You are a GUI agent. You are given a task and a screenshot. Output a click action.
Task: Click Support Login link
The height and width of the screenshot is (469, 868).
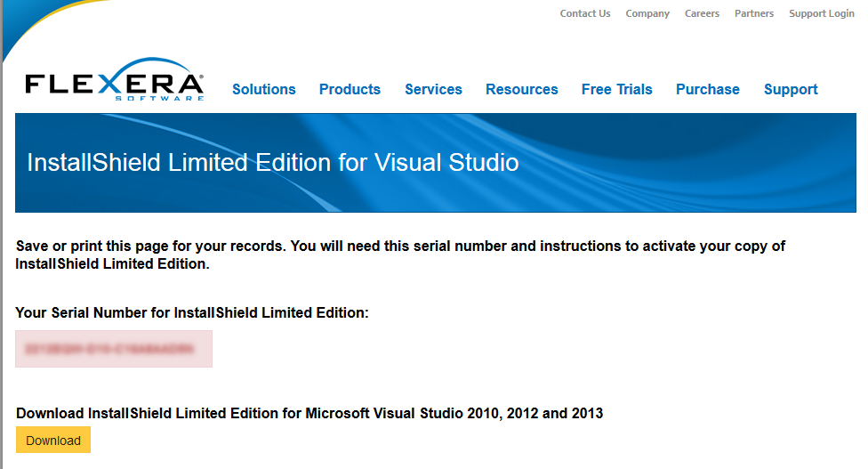coord(822,13)
